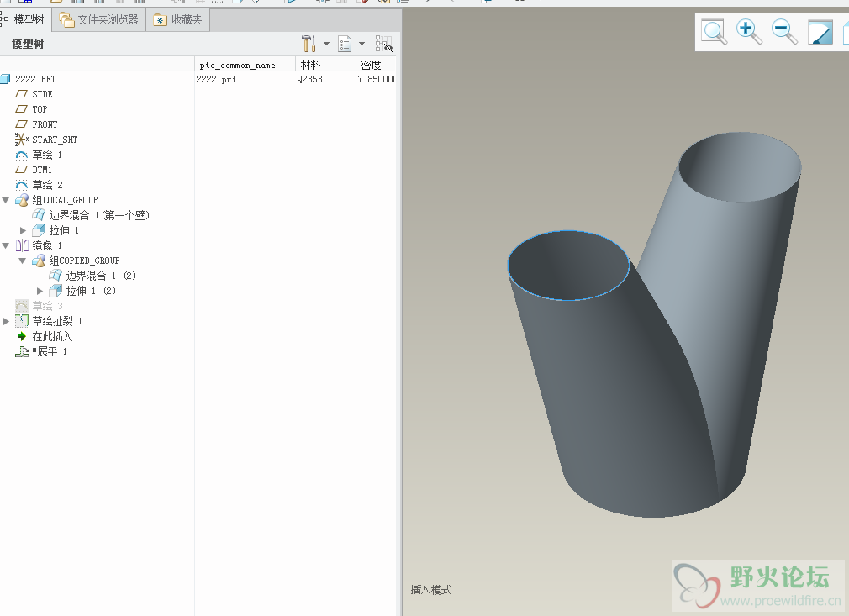Click the 密度 column header
The width and height of the screenshot is (849, 616).
point(376,65)
